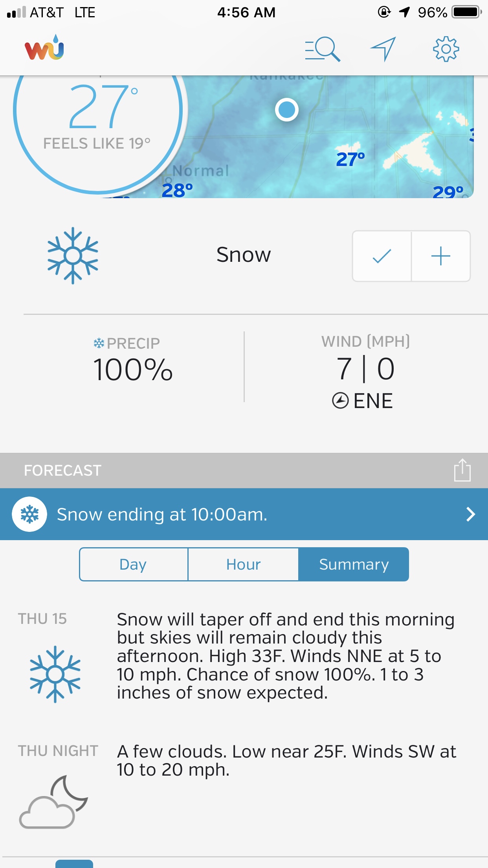488x868 pixels.
Task: Tap the current location arrow icon
Action: 383,49
